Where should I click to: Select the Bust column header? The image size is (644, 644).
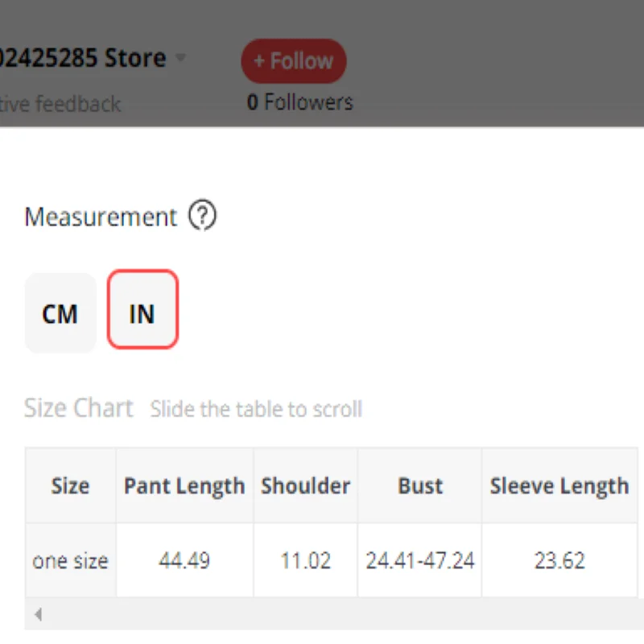click(420, 486)
